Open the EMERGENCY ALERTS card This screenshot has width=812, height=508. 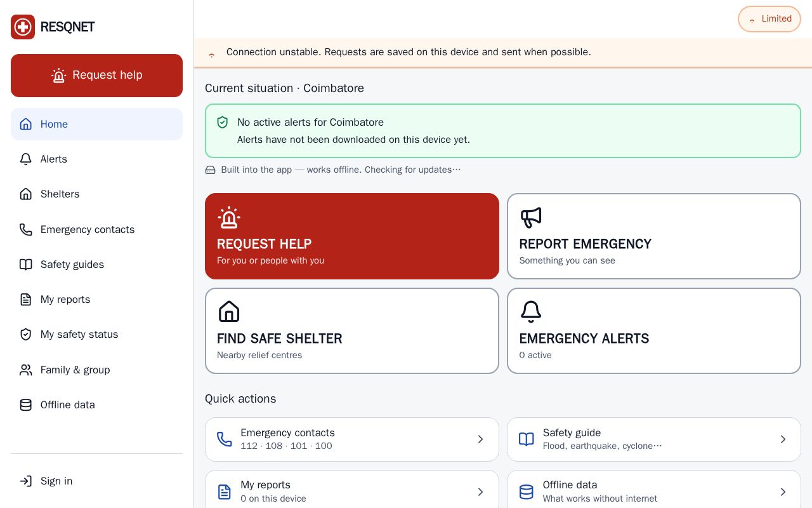tap(654, 331)
